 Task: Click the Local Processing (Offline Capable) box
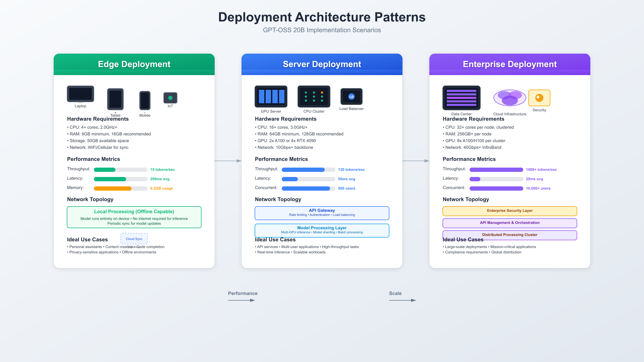point(134,217)
